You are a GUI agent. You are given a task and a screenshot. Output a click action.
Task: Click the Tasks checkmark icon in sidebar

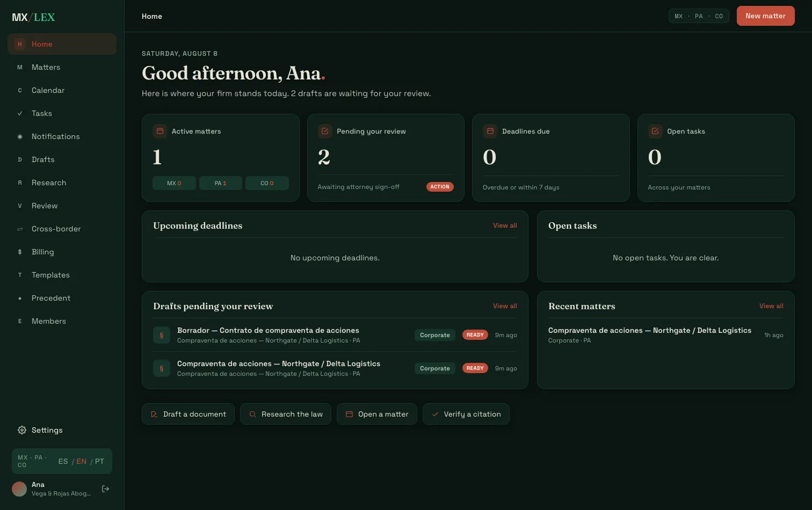[x=20, y=113]
